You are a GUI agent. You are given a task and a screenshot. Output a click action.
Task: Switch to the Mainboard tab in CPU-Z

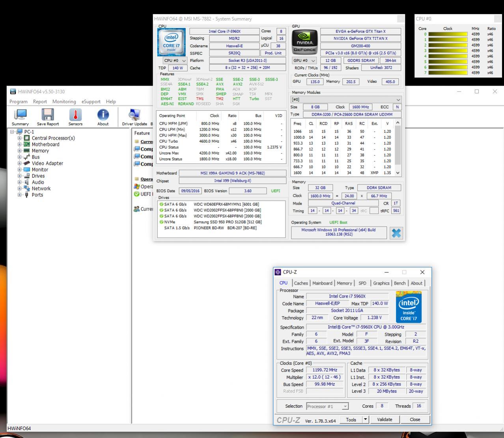pos(322,283)
